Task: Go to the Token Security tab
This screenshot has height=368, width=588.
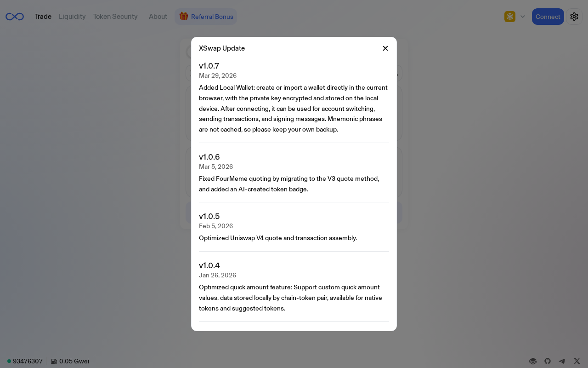Action: tap(115, 17)
